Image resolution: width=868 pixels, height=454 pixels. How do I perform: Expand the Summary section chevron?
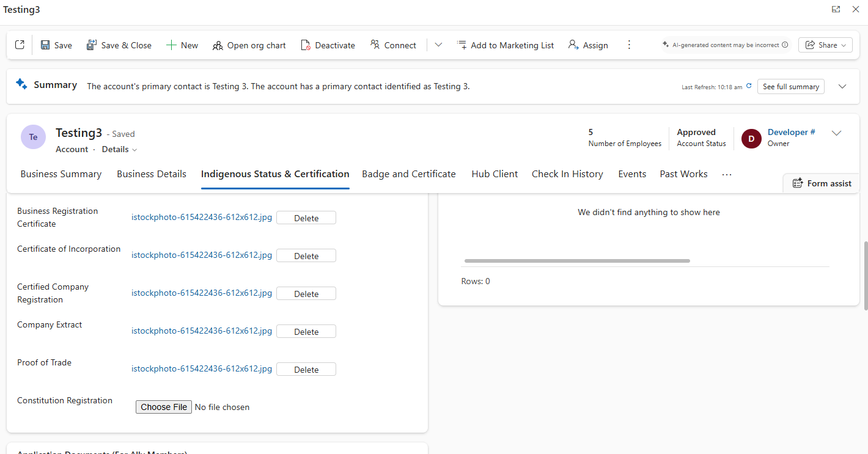[842, 86]
